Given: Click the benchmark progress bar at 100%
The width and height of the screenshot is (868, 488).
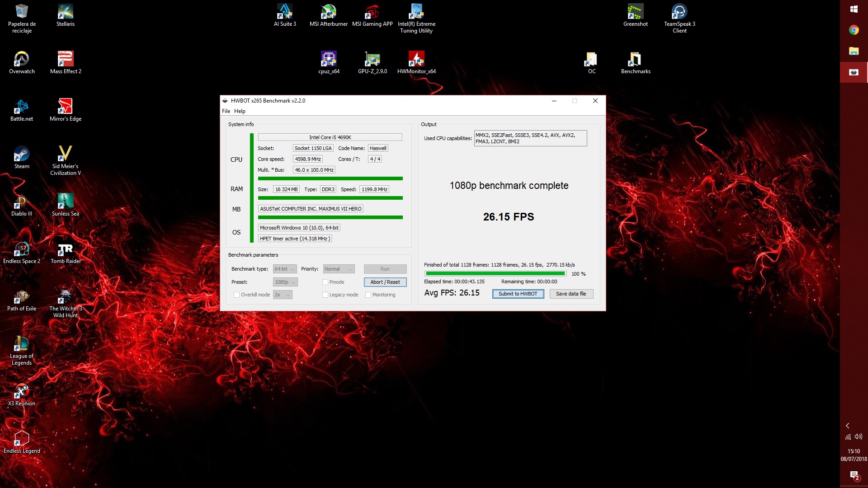Looking at the screenshot, I should pos(495,273).
